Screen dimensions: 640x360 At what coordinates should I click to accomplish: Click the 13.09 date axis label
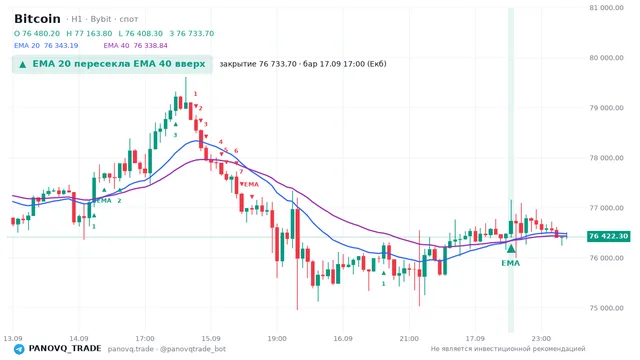pyautogui.click(x=13, y=339)
